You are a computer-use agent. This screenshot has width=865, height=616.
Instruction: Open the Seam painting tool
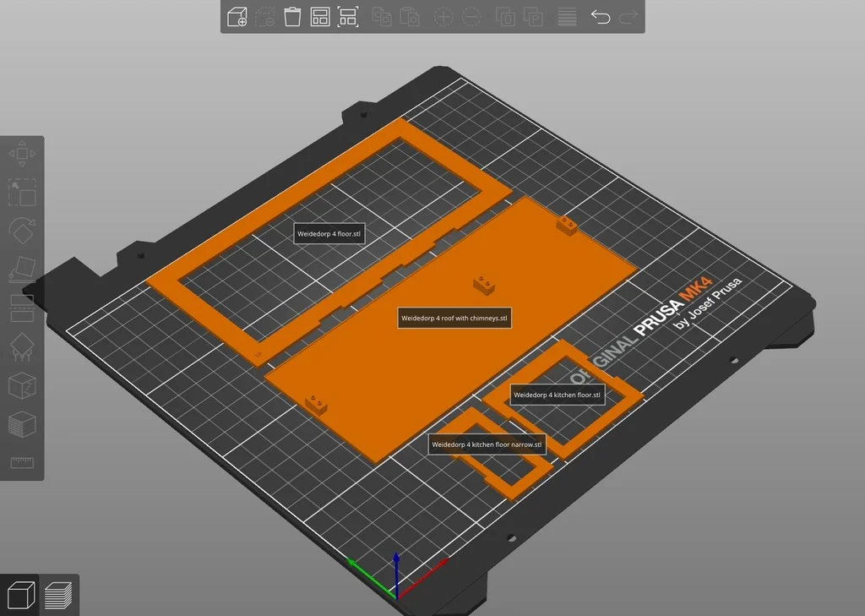click(22, 386)
